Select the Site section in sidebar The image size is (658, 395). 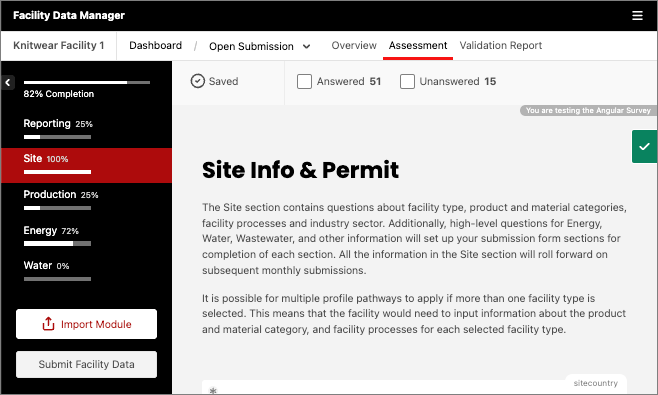click(86, 165)
